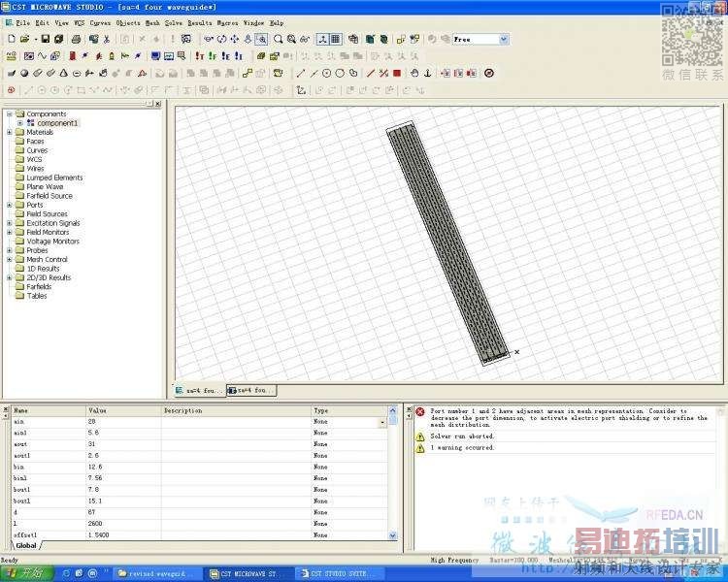The image size is (728, 582).
Task: Open the Type dropdown for parameter ain
Action: coord(382,422)
